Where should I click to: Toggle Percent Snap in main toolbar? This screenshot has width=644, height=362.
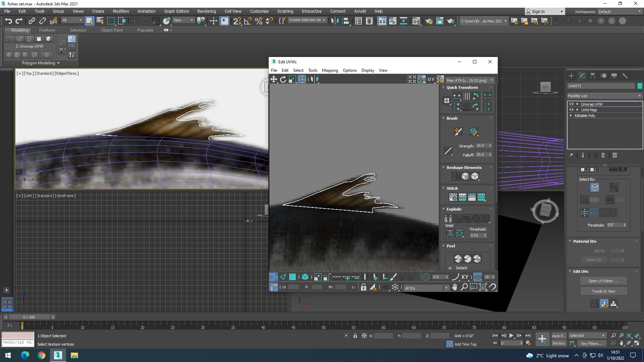pos(259,21)
